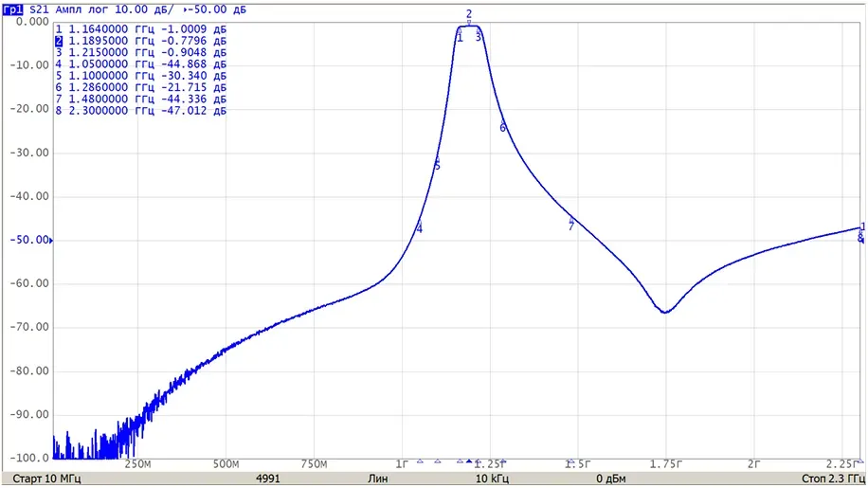
Task: Select marker 7 row at 1.4800000 ГГц
Action: click(141, 99)
